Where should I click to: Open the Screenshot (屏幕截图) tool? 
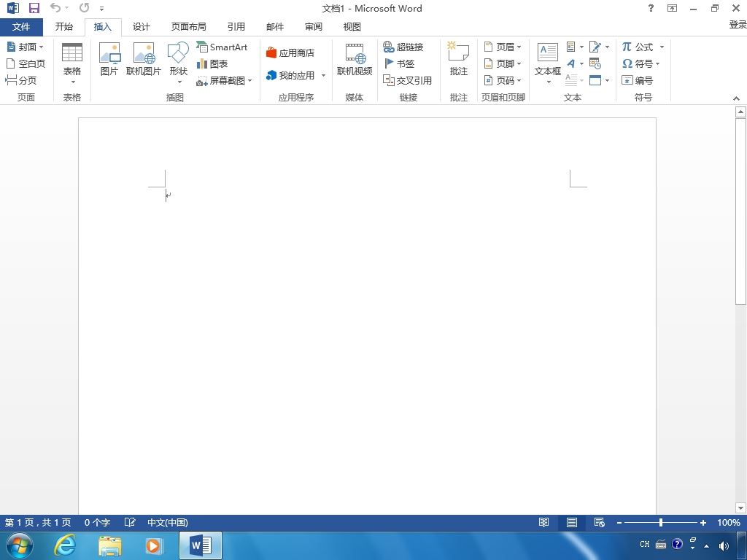pos(224,80)
